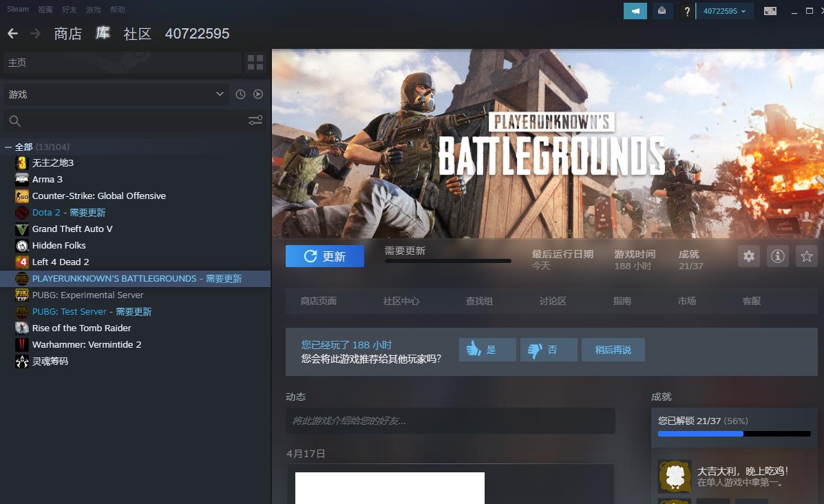Select the Left 4 Dead 2 icon

click(x=21, y=262)
